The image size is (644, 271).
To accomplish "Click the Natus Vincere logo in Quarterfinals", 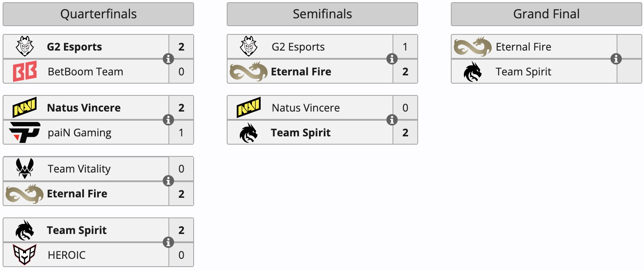I will [x=25, y=108].
